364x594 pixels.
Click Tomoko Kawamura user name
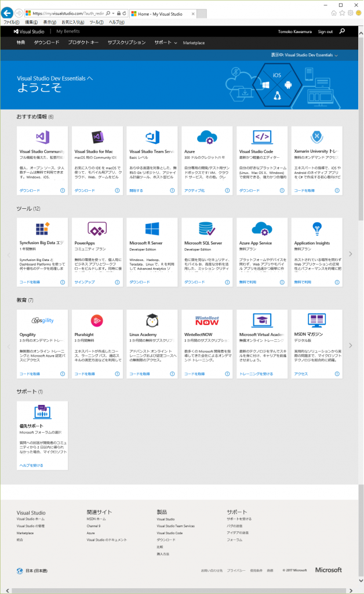pos(295,32)
